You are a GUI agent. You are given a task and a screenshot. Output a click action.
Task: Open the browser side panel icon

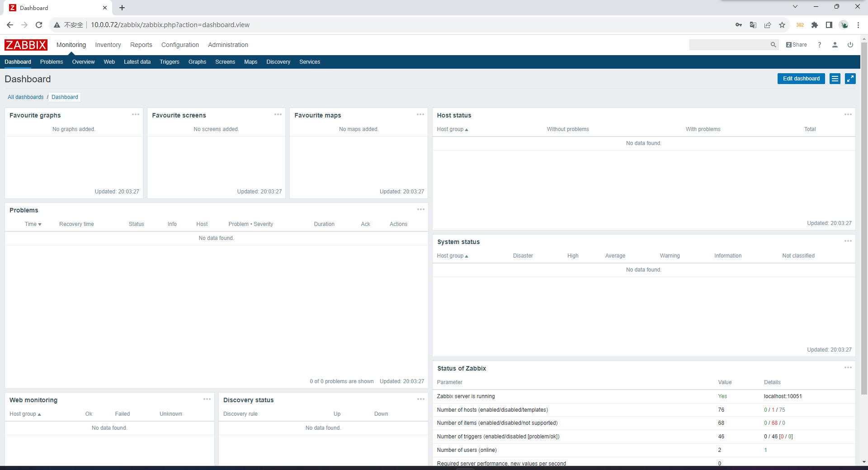[829, 25]
